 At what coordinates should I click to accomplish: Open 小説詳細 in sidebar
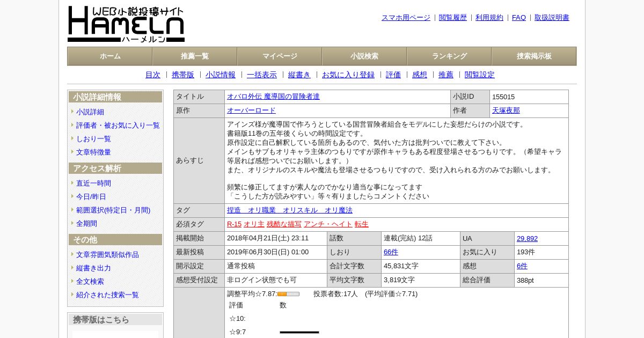point(90,112)
